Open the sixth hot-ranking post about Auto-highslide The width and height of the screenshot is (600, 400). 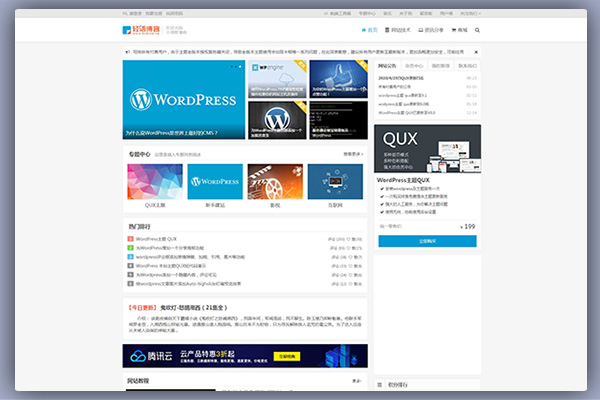pyautogui.click(x=188, y=284)
